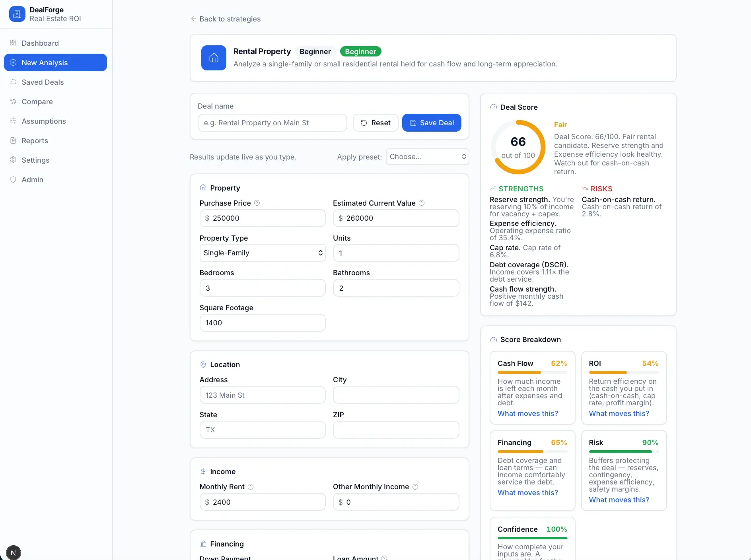Image resolution: width=751 pixels, height=560 pixels.
Task: Click the Other Monthly Income help icon
Action: (x=415, y=487)
